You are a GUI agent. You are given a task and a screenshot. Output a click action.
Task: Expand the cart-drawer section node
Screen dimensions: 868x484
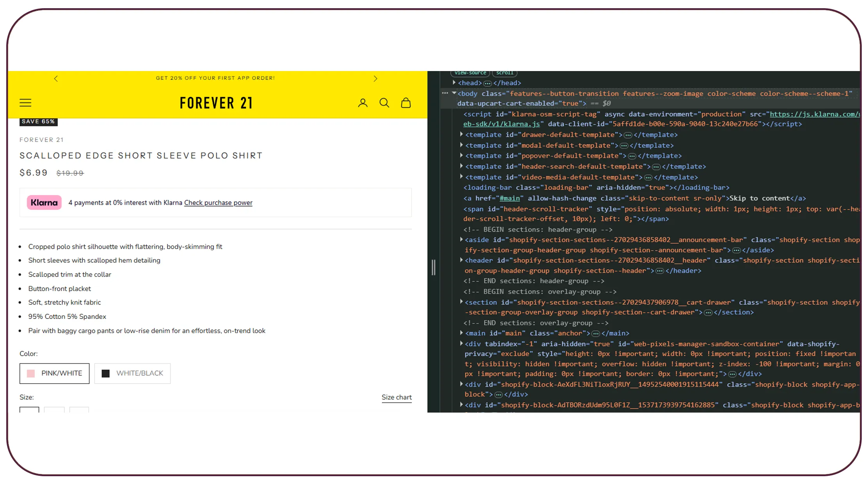pyautogui.click(x=462, y=302)
